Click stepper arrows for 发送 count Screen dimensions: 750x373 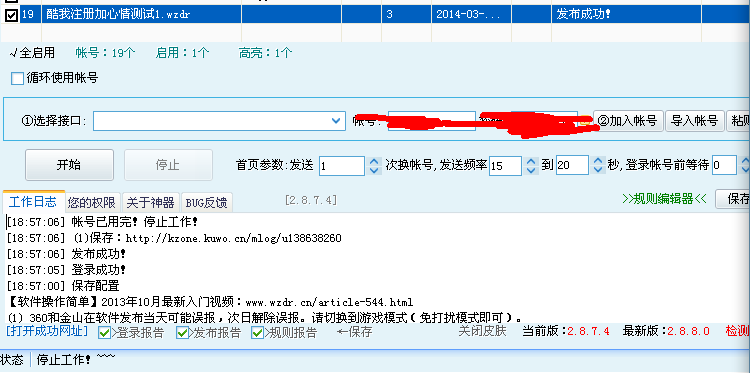(x=374, y=166)
